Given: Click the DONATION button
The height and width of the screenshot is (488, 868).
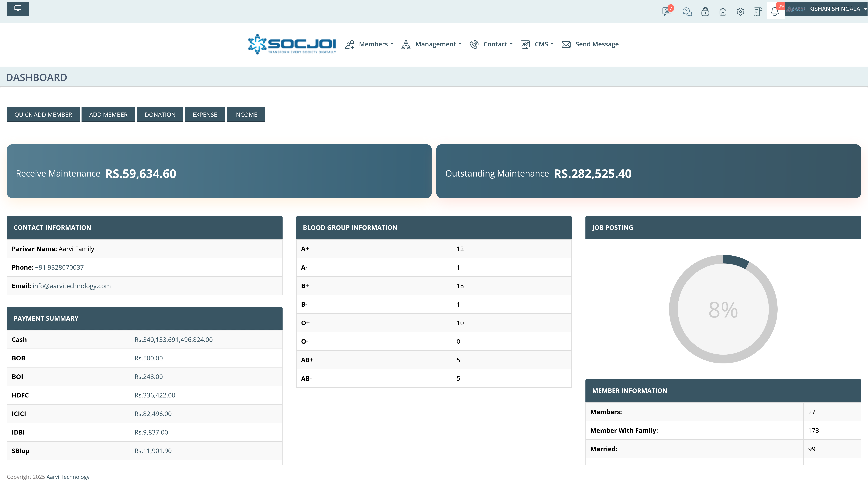Looking at the screenshot, I should pyautogui.click(x=160, y=114).
